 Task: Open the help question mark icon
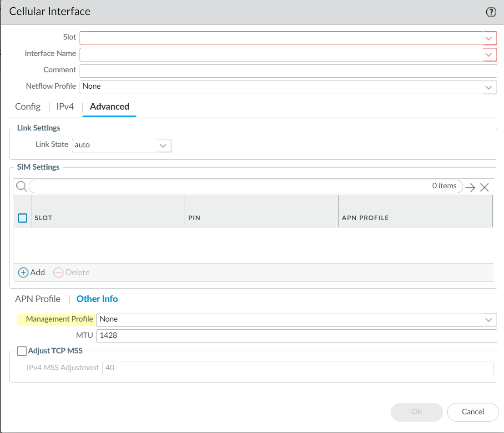pyautogui.click(x=491, y=12)
